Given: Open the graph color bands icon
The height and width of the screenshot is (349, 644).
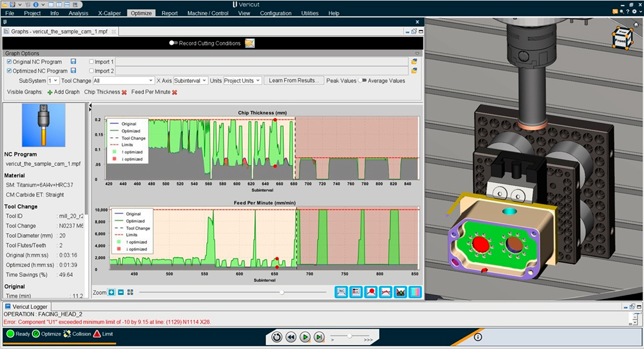Looking at the screenshot, I should point(415,292).
